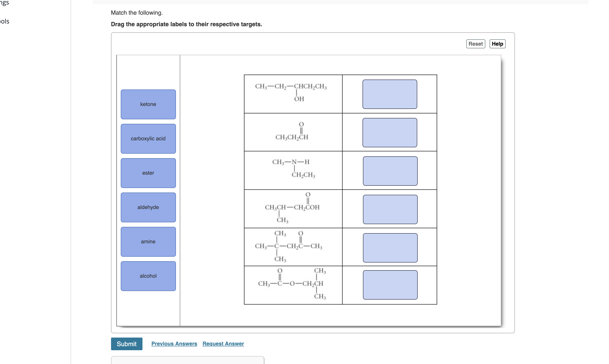Viewport: 609px width, 364px height.
Task: Select the ketone label
Action: click(x=148, y=104)
